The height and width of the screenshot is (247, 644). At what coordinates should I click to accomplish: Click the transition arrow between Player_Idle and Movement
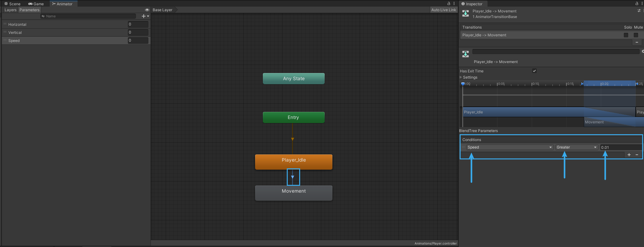coord(293,177)
